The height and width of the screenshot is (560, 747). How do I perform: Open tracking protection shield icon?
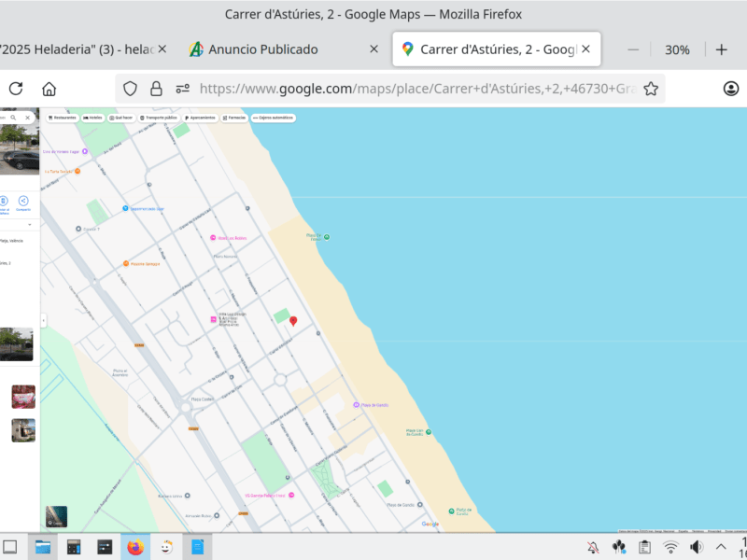(130, 89)
